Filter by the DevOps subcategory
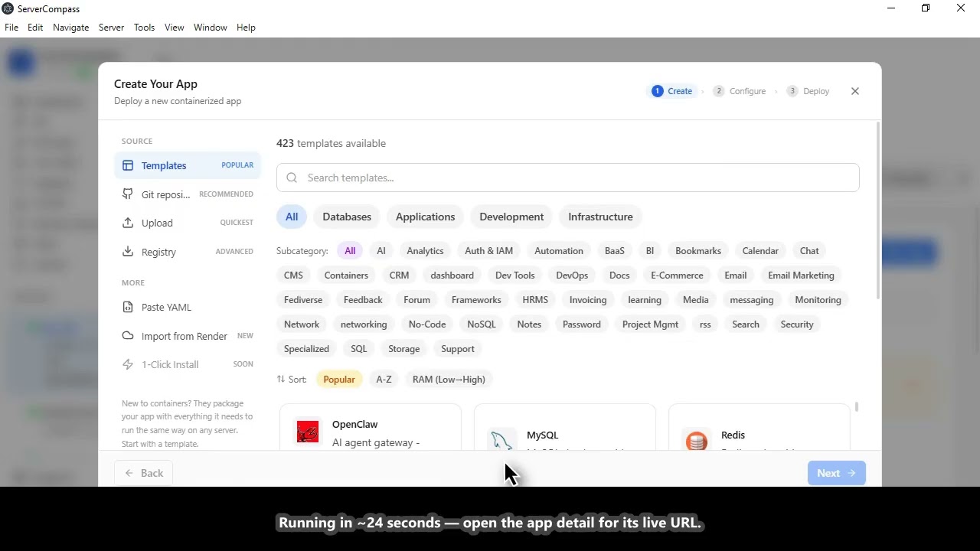This screenshot has height=551, width=980. pyautogui.click(x=572, y=275)
